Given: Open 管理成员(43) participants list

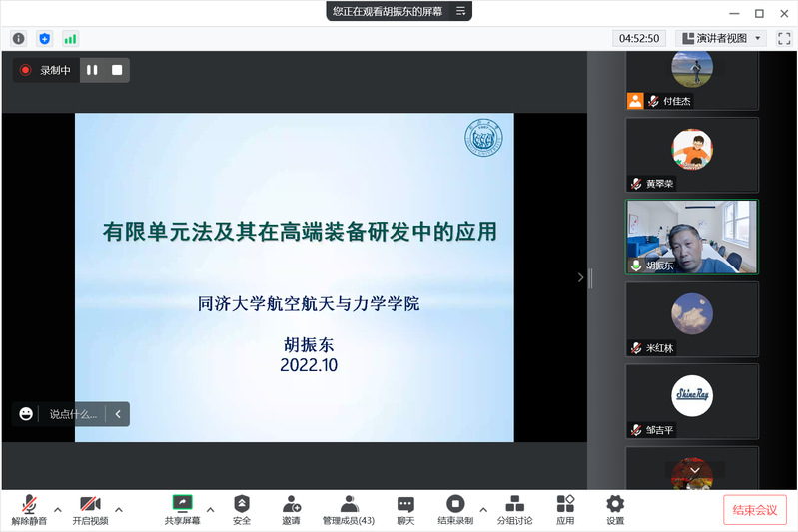Looking at the screenshot, I should click(x=349, y=509).
